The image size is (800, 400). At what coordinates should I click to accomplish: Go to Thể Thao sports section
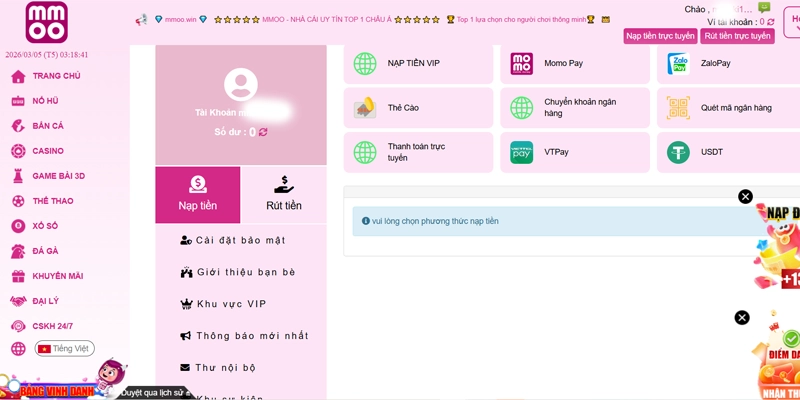[x=52, y=201]
